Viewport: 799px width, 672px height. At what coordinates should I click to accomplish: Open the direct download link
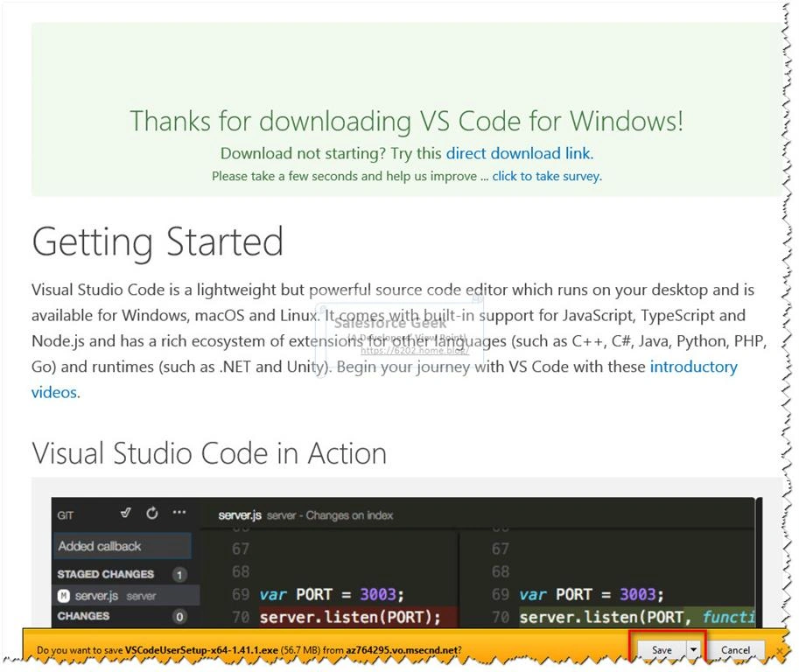(x=519, y=153)
